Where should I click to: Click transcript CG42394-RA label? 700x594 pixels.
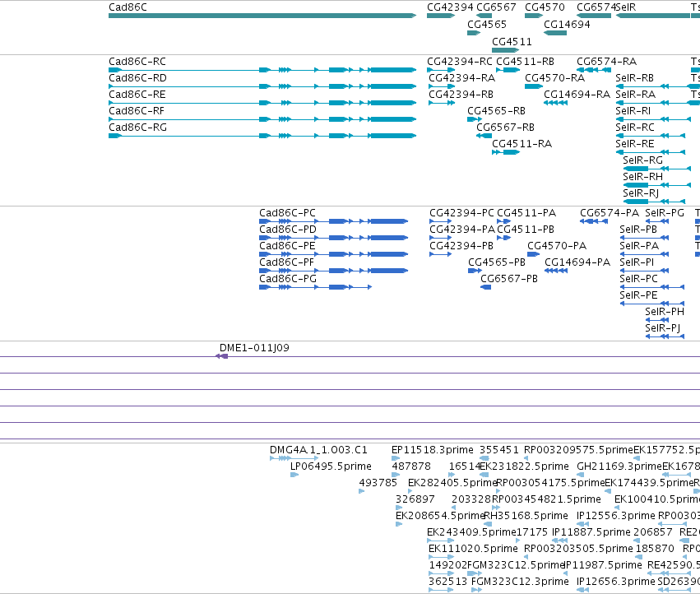[461, 77]
